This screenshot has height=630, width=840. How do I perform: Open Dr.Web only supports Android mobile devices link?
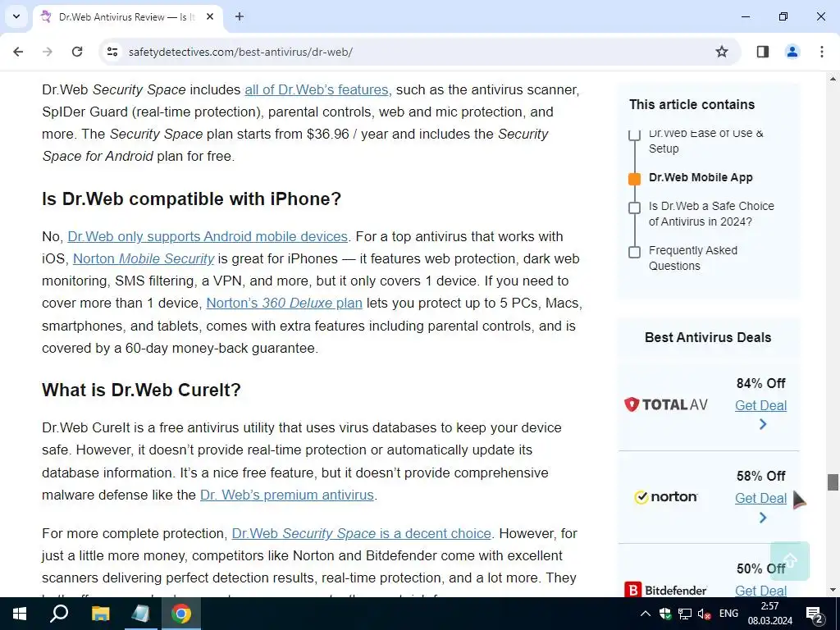(208, 236)
